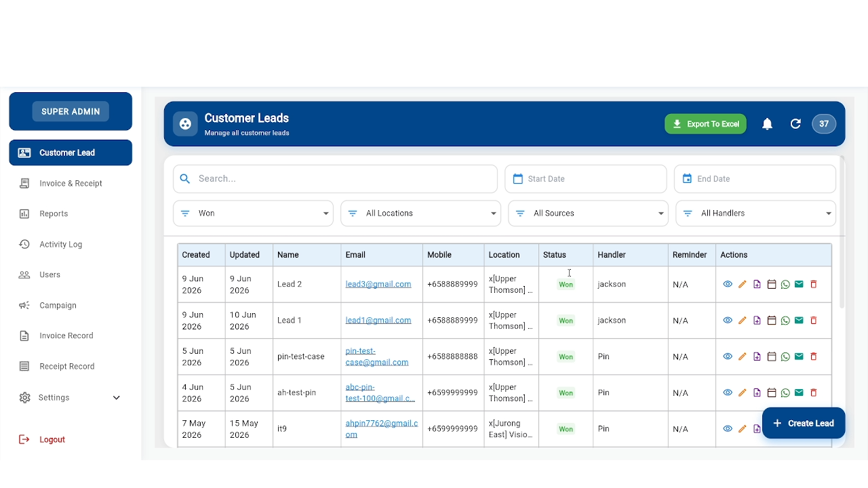Edit the Lead 2 row with pencil icon

click(743, 285)
